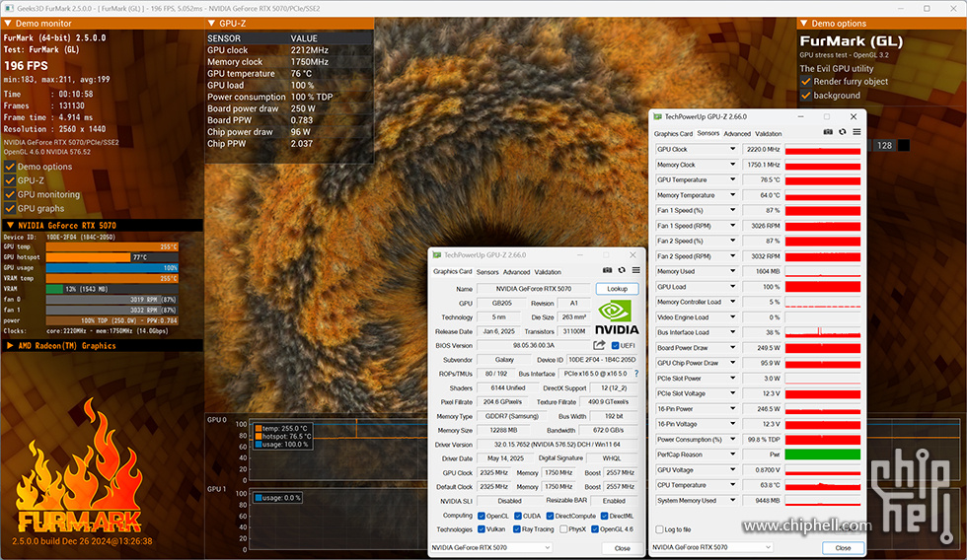Viewport: 967px width, 560px height.
Task: Toggle Demo options checkbox in Demo monitor
Action: click(10, 167)
